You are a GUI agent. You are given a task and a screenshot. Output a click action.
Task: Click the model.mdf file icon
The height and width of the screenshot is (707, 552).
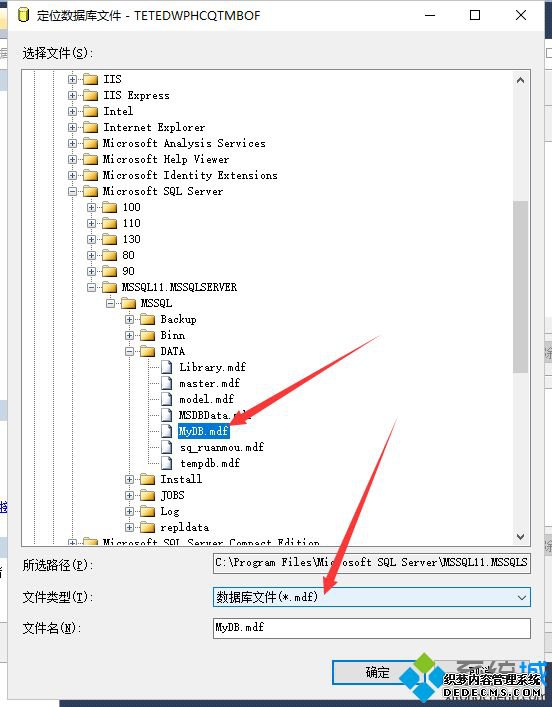coord(167,399)
